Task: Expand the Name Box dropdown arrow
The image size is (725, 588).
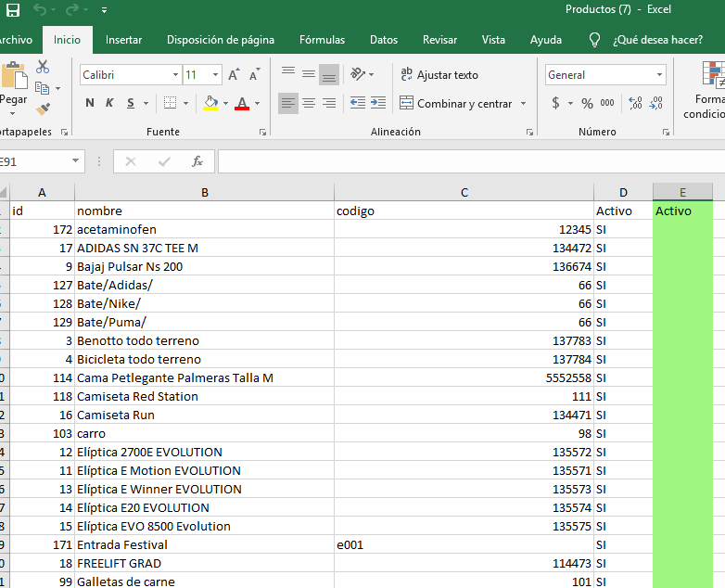Action: click(76, 161)
